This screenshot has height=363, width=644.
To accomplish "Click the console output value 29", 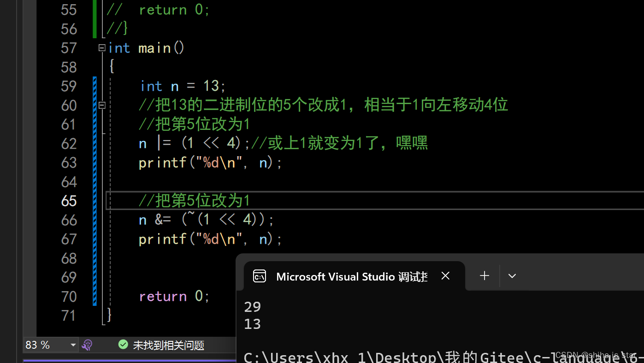I will point(253,307).
